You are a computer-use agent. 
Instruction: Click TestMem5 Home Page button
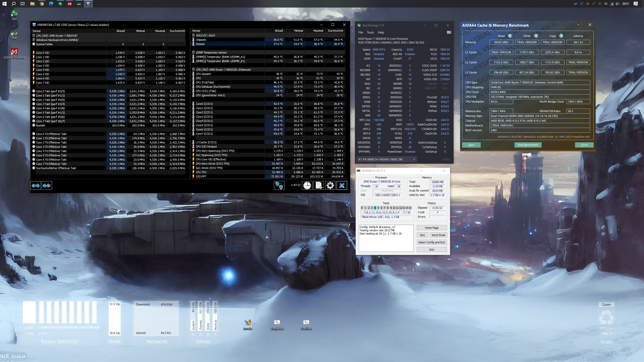[x=432, y=228]
